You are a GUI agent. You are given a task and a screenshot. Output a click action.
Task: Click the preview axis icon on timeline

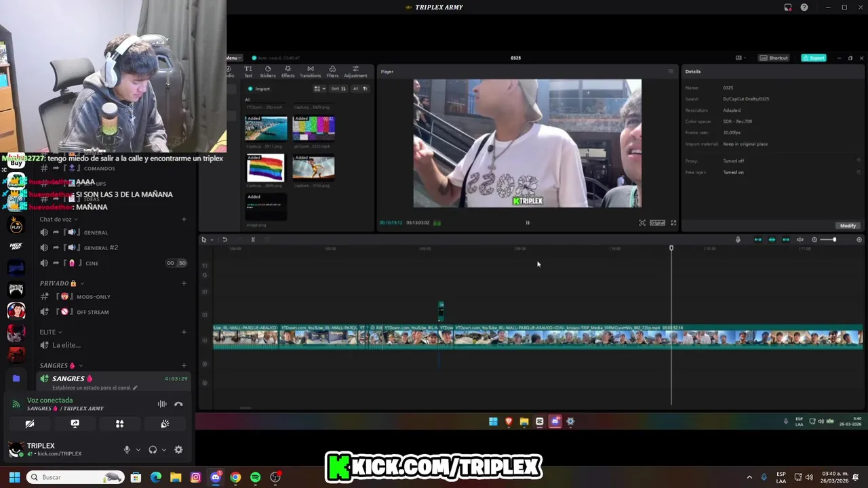(800, 239)
